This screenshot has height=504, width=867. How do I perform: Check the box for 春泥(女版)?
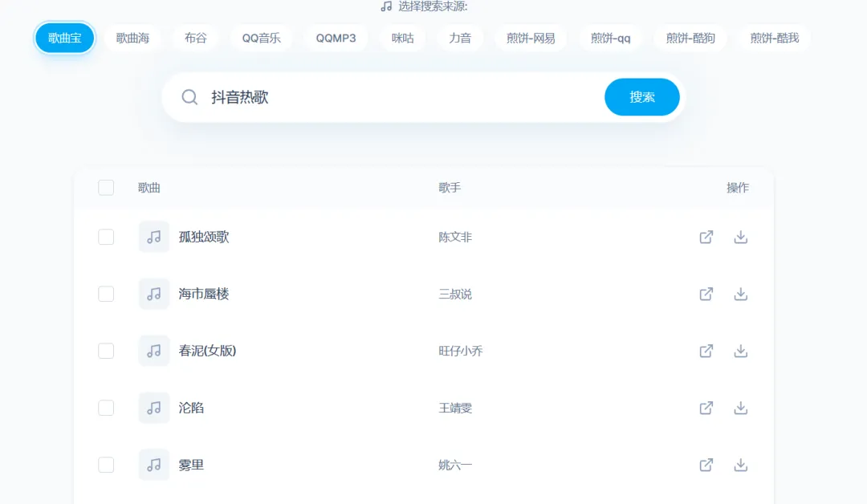coord(106,351)
